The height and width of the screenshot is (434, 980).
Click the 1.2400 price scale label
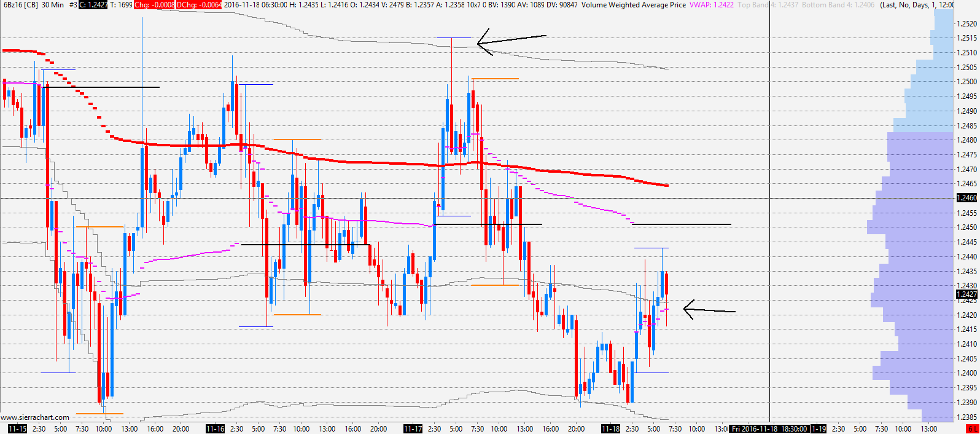click(x=967, y=373)
